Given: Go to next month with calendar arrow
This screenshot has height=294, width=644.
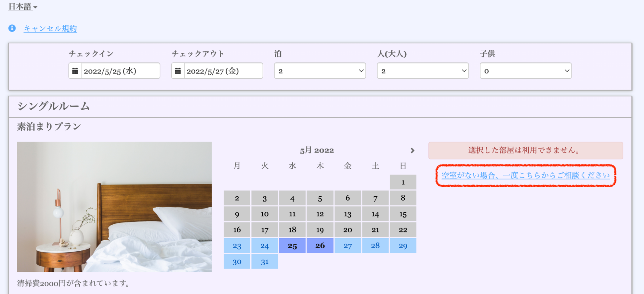Looking at the screenshot, I should coord(412,151).
